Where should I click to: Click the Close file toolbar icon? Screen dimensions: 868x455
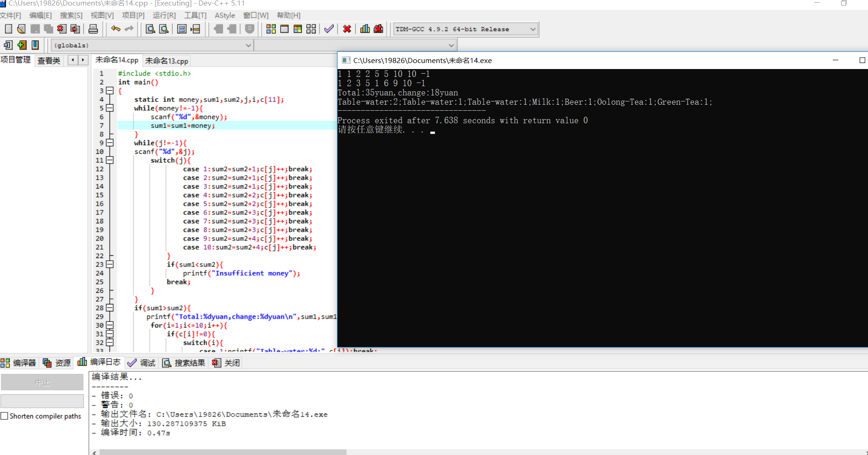click(x=62, y=29)
